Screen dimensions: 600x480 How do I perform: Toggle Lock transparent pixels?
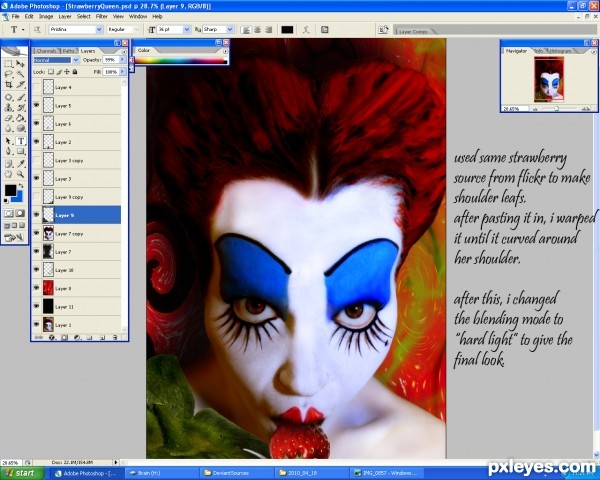point(51,72)
